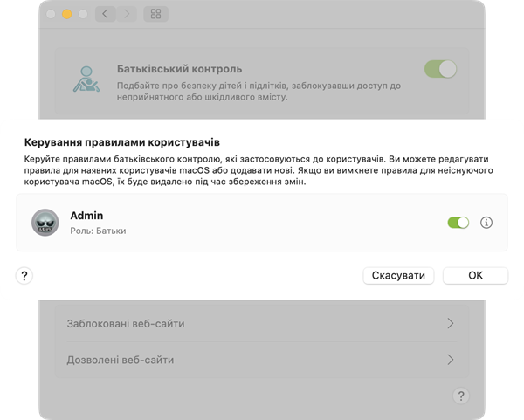Toggle parental rules for Admin user
Image resolution: width=524 pixels, height=420 pixels.
[458, 223]
